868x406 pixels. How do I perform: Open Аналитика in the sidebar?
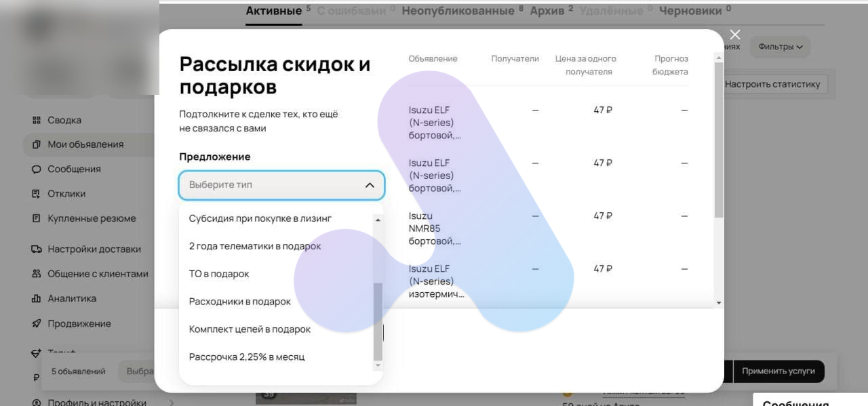[x=72, y=298]
